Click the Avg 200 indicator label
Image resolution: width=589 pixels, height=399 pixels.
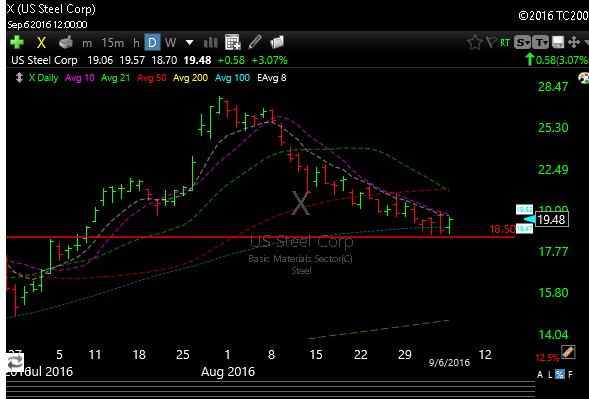tap(190, 78)
